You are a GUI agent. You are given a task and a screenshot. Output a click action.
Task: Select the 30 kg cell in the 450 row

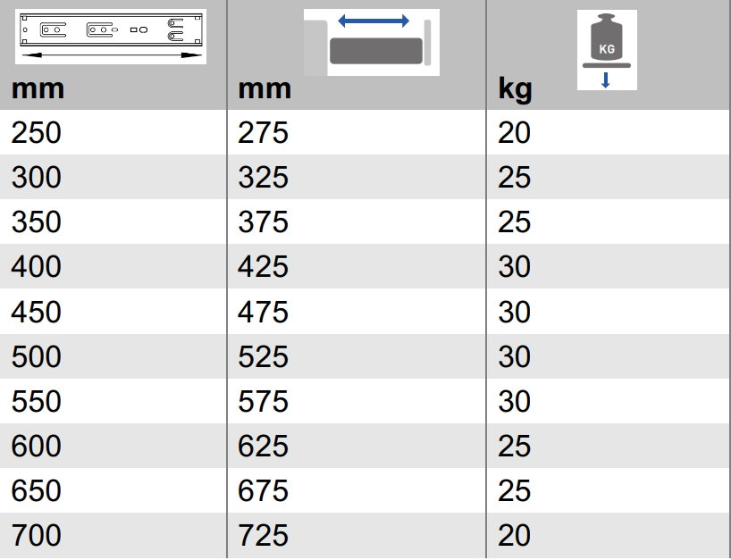609,312
